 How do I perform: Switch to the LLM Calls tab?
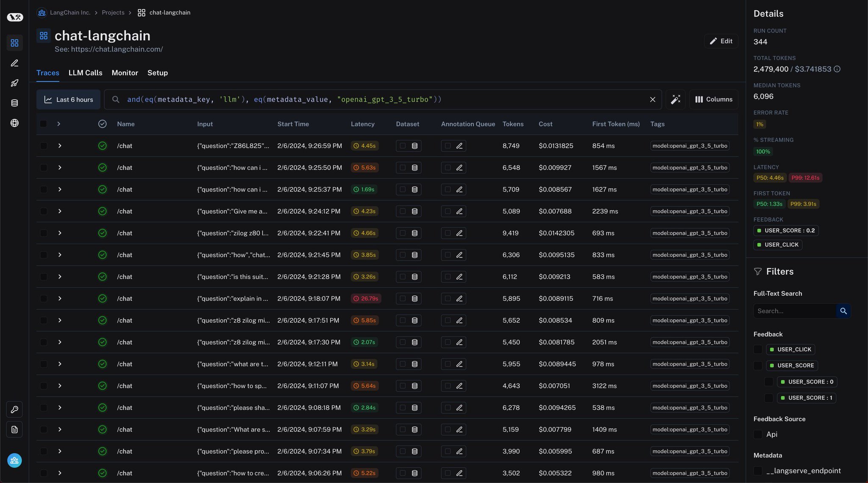86,73
